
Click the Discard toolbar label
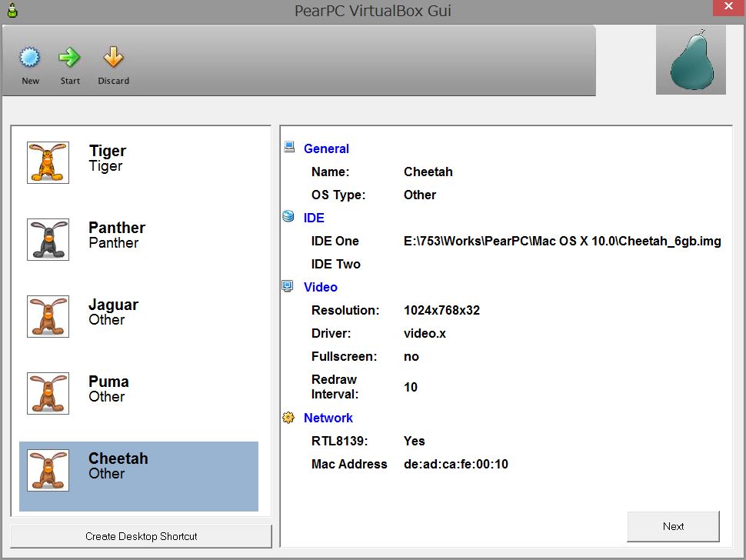[113, 81]
